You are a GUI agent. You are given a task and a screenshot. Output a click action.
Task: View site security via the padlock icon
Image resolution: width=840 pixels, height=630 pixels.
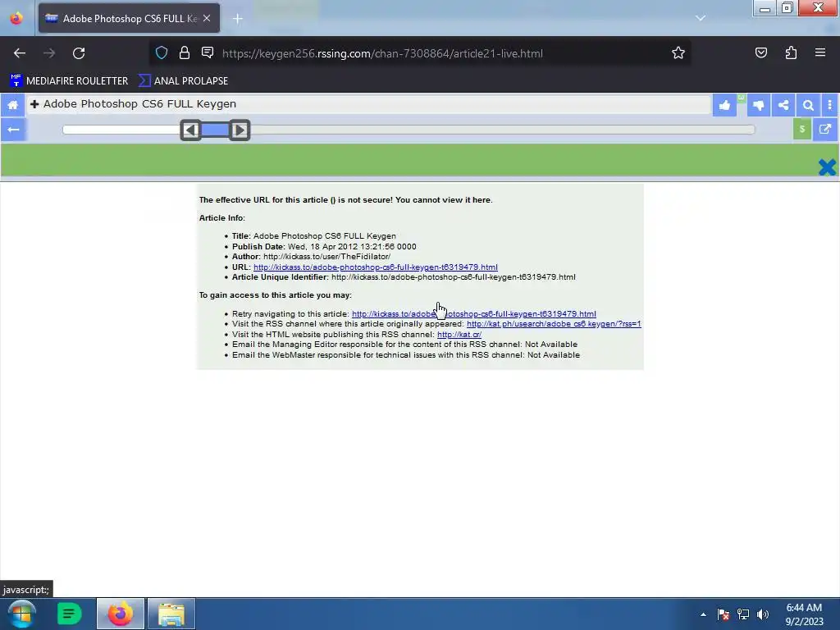click(x=185, y=52)
